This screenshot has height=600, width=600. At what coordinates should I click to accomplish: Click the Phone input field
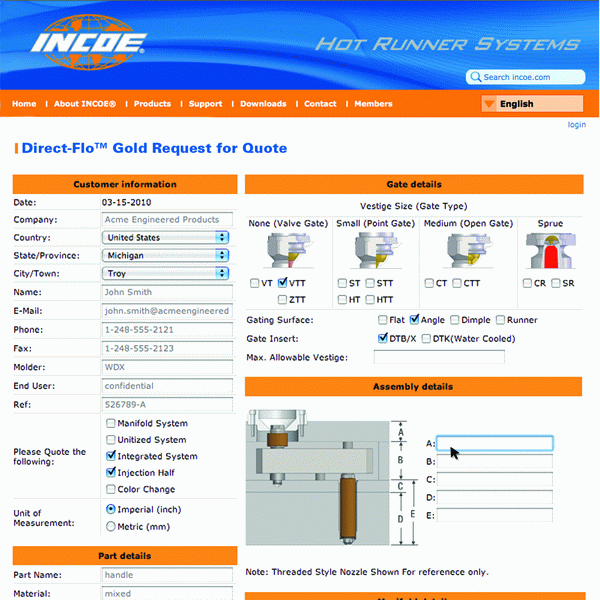tap(167, 329)
